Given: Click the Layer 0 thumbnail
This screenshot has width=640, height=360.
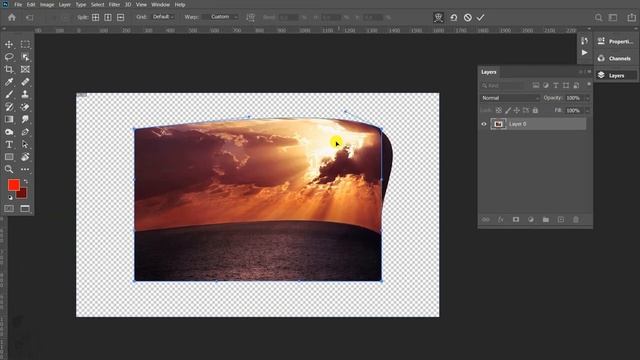Looking at the screenshot, I should coord(498,124).
